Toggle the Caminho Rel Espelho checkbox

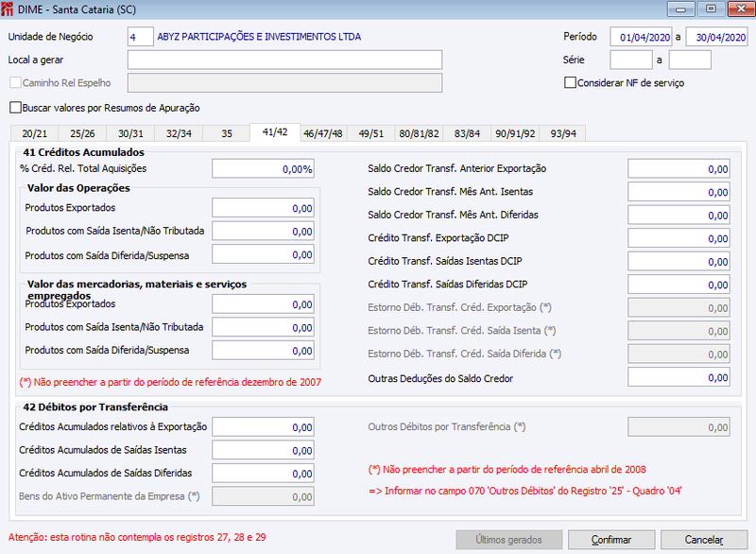pos(15,82)
